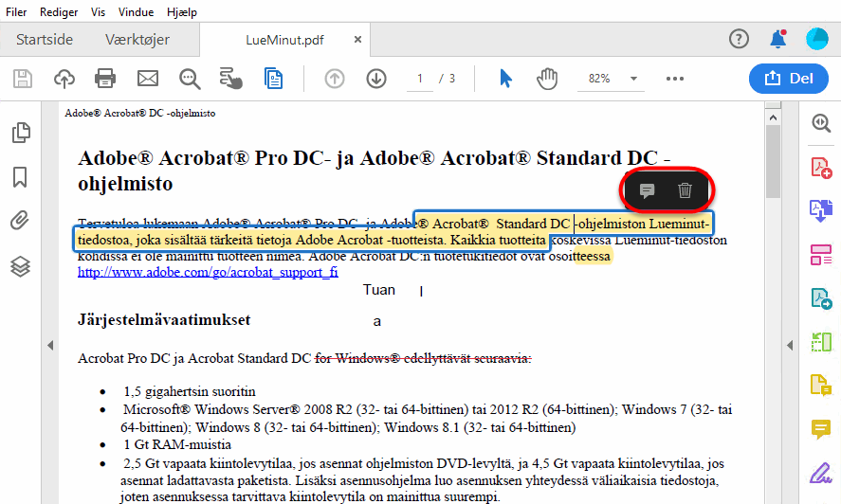Click the '1 Gt RAM-muistia' bullet
Viewport: 841px width, 504px height.
[x=177, y=444]
